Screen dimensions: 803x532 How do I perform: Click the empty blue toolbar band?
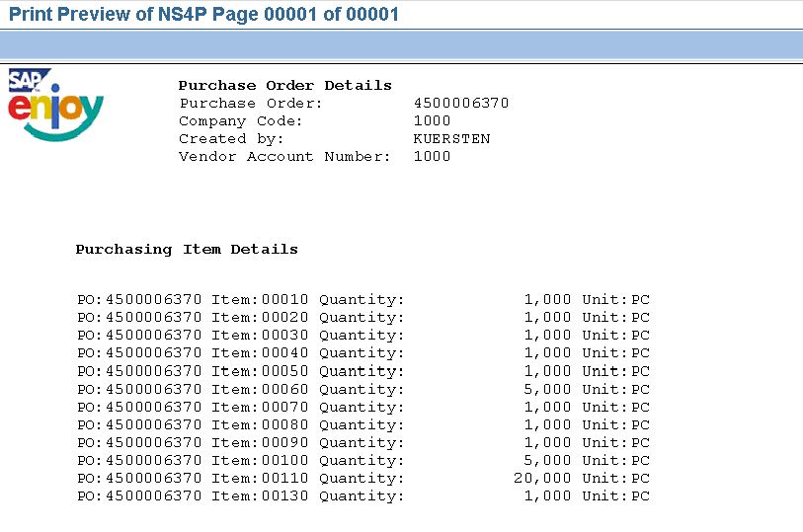[401, 45]
